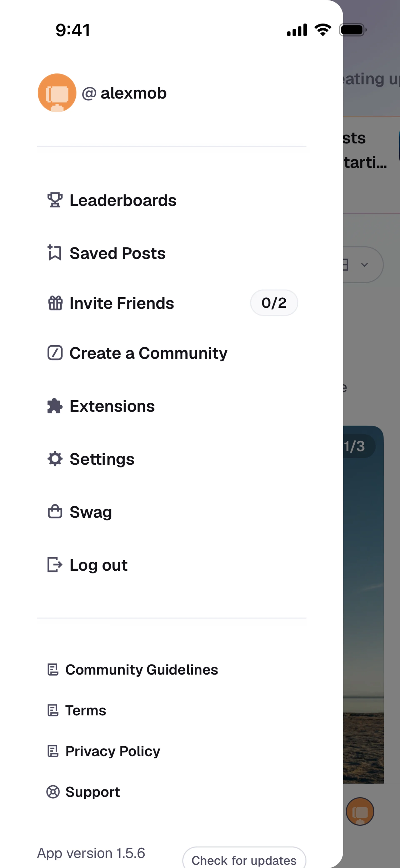Open the Extensions menu entry
400x868 pixels.
[x=112, y=406]
